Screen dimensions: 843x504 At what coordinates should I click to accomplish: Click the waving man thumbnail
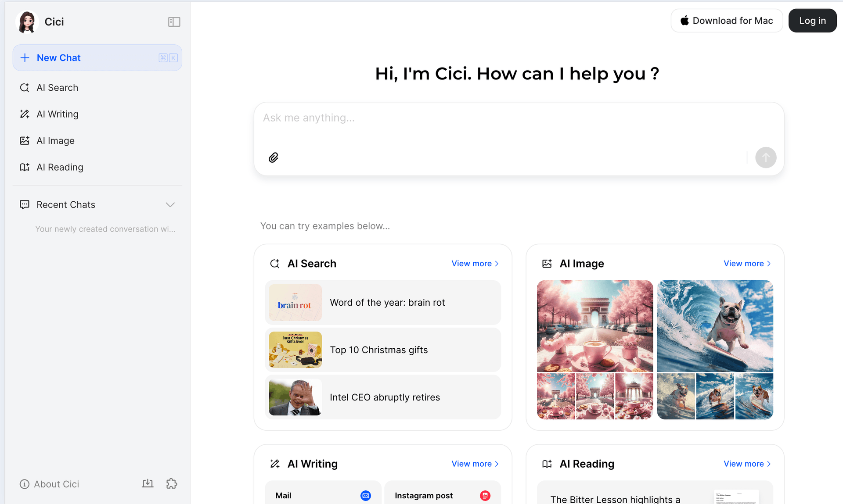coord(295,397)
